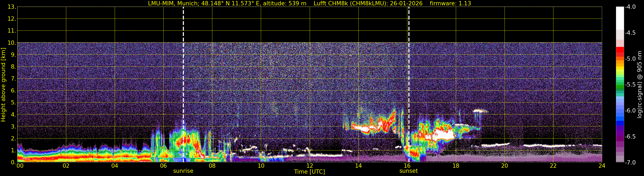Click the '-4.5' colorbar tick label
Image resolution: width=644 pixels, height=176 pixels.
[630, 33]
